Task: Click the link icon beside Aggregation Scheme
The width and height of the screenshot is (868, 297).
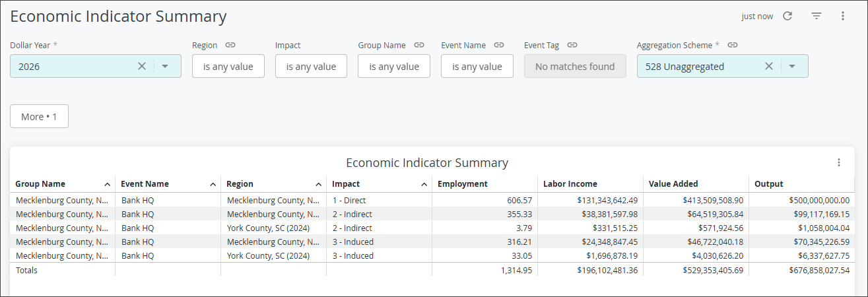Action: click(733, 45)
